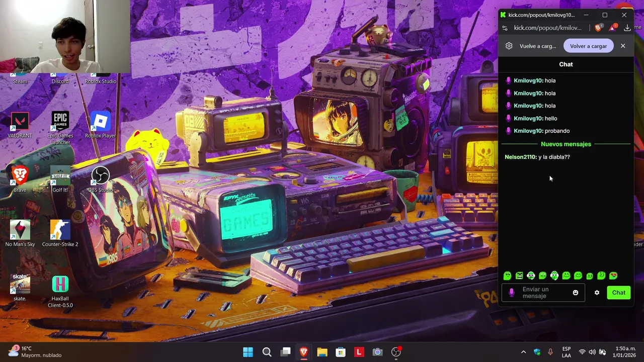
Task: Click the Nuevos mensajes divider label
Action: 566,144
